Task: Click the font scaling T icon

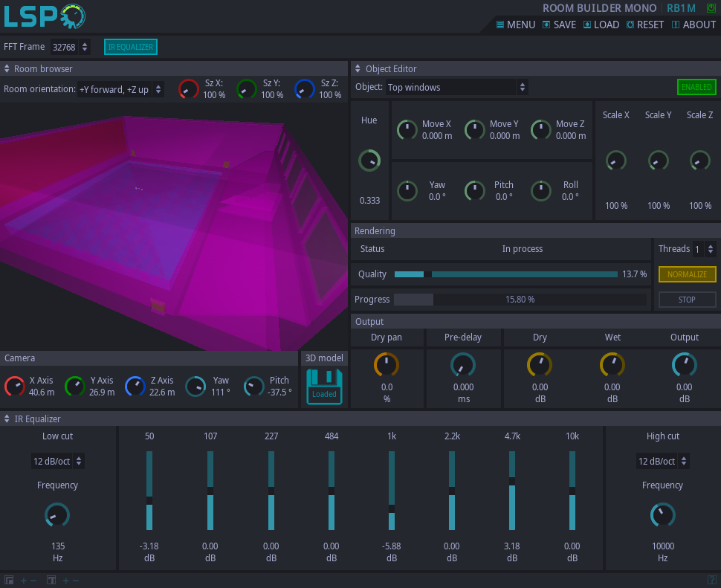Action: [x=51, y=580]
